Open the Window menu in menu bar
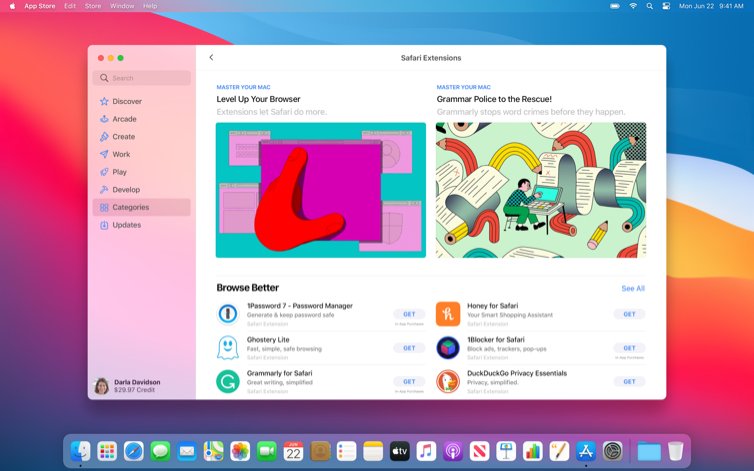The height and width of the screenshot is (471, 754). click(121, 6)
